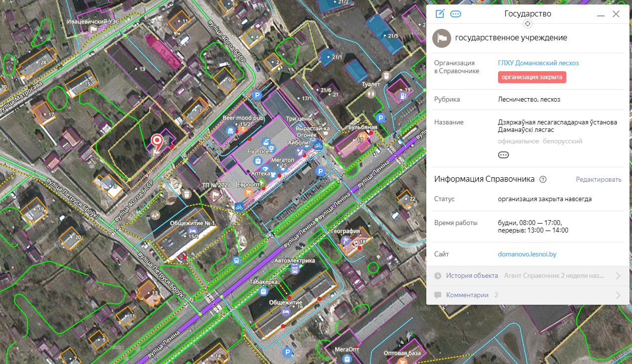Click bicycle parking icon beside Айболит

point(318,145)
